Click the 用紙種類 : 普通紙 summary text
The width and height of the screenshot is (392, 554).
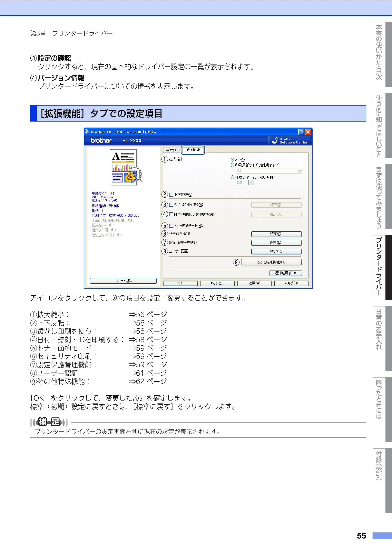pos(105,206)
